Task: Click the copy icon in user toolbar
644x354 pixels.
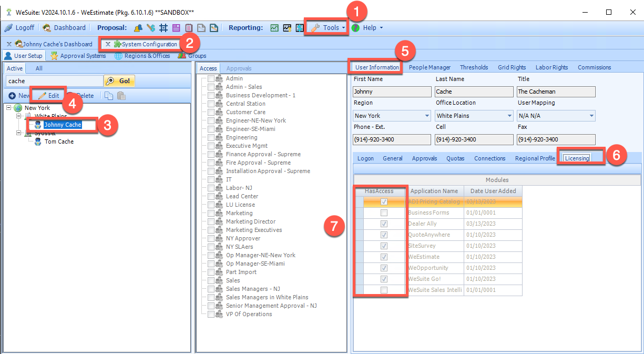Action: [109, 96]
